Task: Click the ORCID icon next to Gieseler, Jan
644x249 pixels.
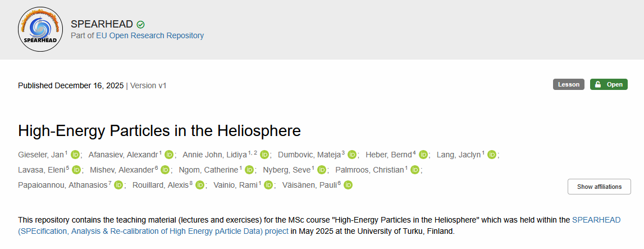Action: (75, 155)
